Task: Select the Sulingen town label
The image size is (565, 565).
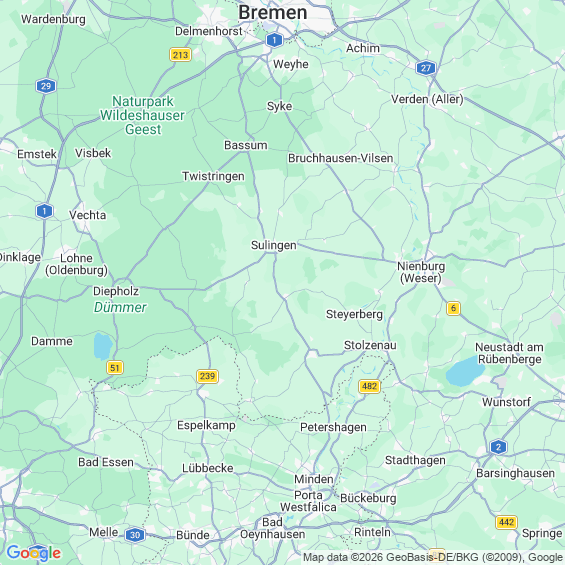Action: coord(273,245)
